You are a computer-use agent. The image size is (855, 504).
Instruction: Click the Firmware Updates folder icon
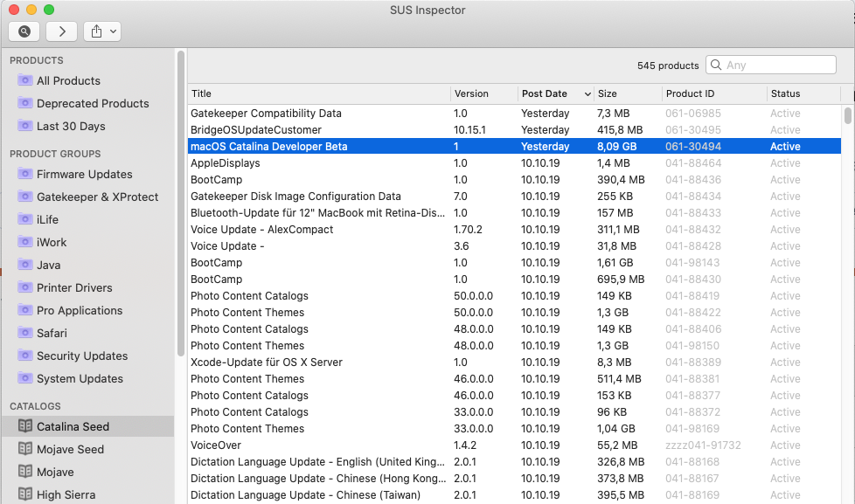pos(24,174)
